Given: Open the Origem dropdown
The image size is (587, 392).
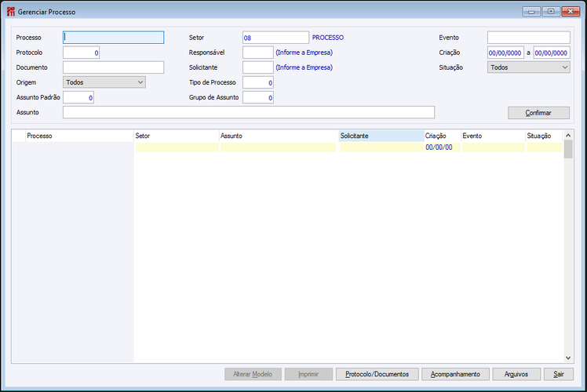Looking at the screenshot, I should 104,82.
